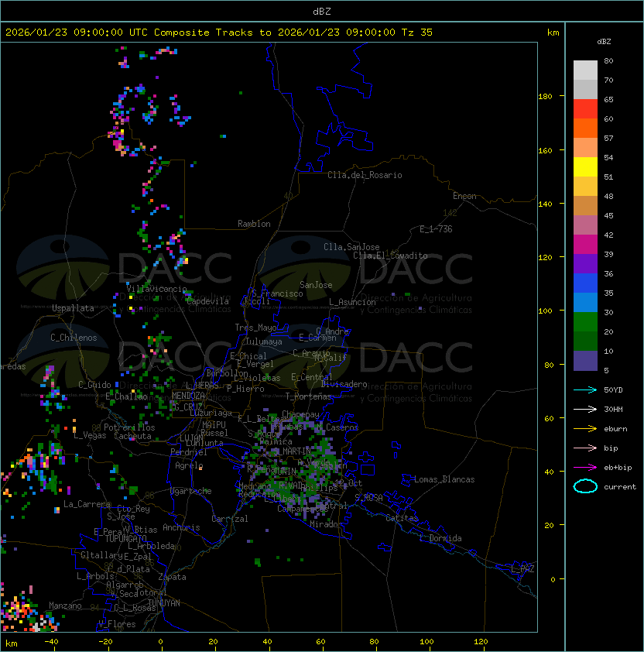This screenshot has width=644, height=652.
Task: Click the -40 km horizontal axis tick label
Action: point(51,642)
